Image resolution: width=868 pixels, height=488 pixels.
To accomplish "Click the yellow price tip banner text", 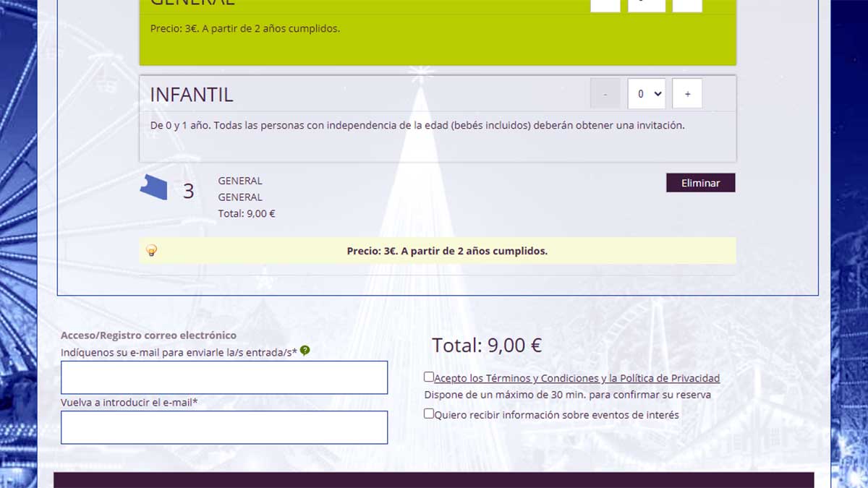I will (447, 251).
